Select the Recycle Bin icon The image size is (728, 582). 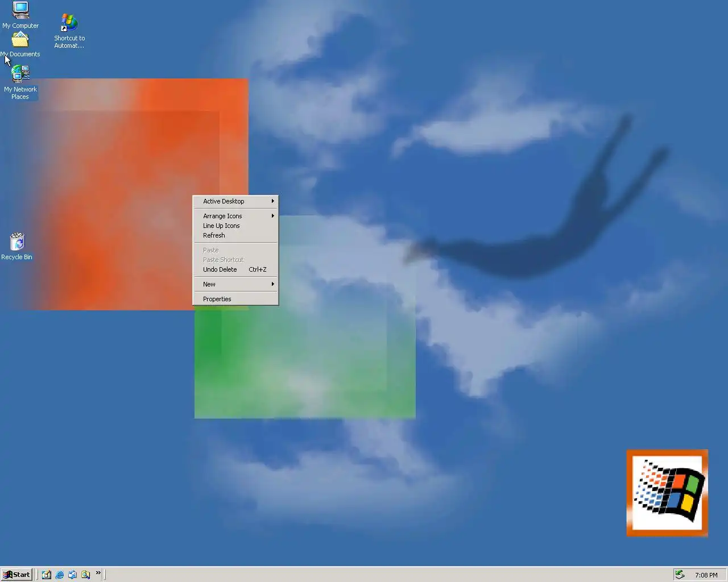click(x=17, y=246)
